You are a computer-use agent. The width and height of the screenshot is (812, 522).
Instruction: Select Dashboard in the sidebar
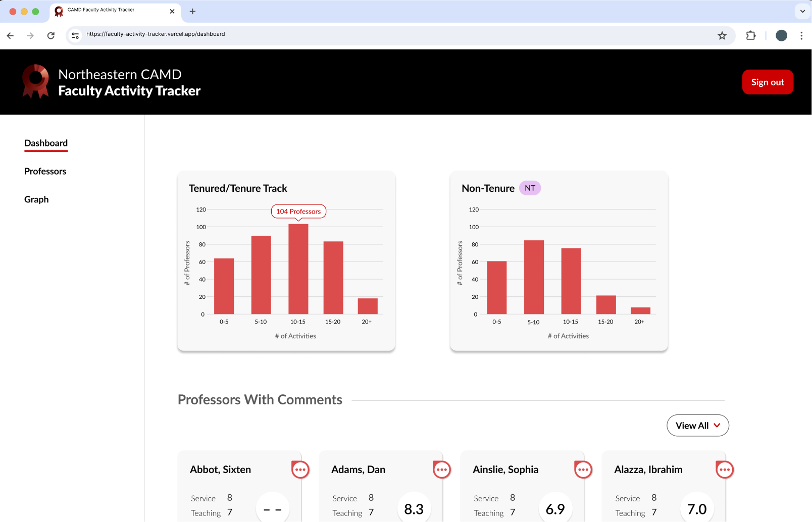[x=46, y=143]
